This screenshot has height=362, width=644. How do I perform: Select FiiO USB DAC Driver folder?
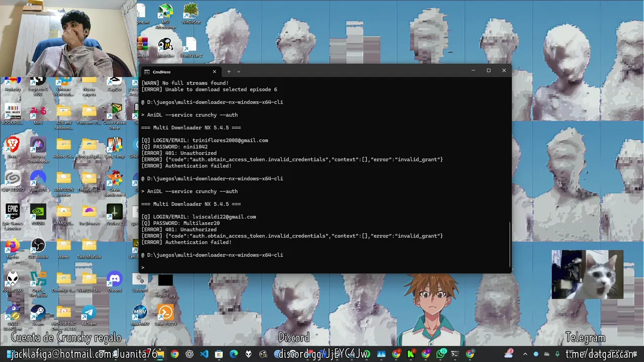(63, 318)
